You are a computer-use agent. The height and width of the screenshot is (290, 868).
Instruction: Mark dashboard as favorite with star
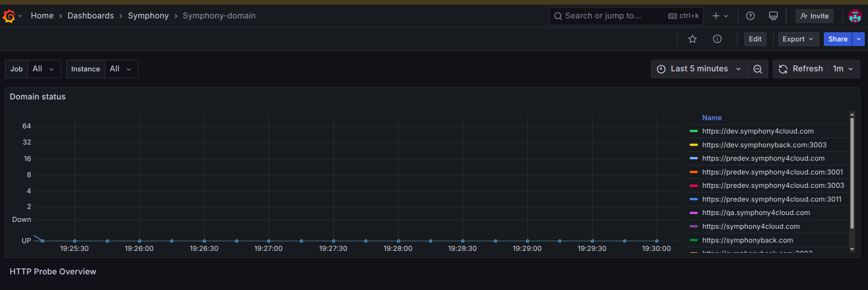click(x=692, y=39)
